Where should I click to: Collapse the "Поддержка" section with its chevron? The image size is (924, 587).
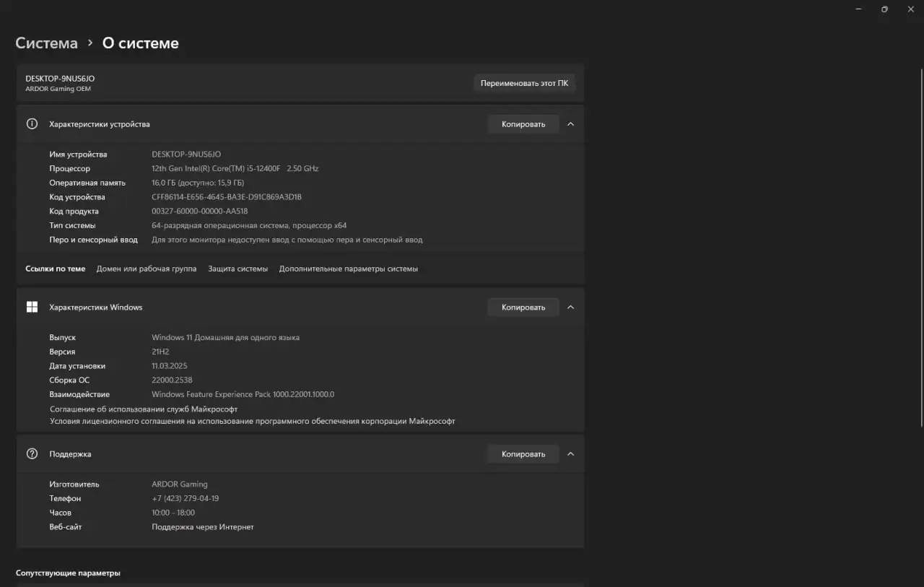570,454
